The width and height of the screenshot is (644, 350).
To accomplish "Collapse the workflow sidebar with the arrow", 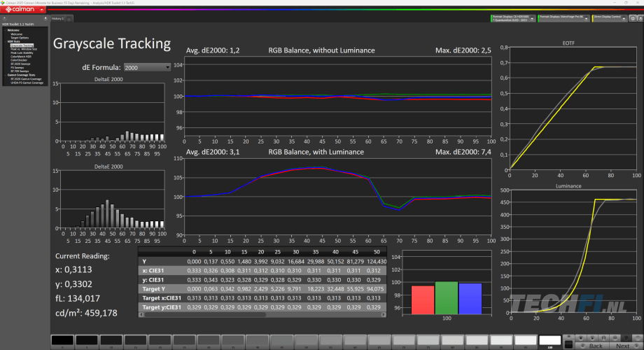I will 45,18.
